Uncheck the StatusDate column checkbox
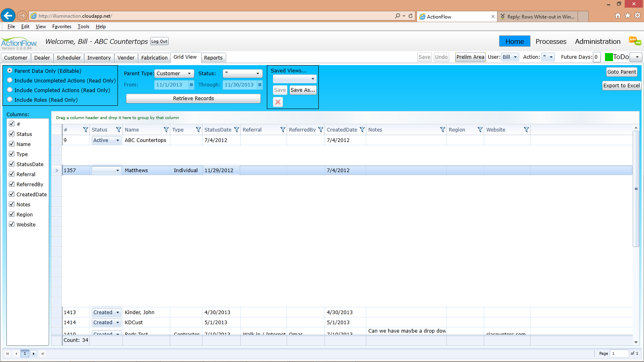644x362 pixels. coord(12,164)
